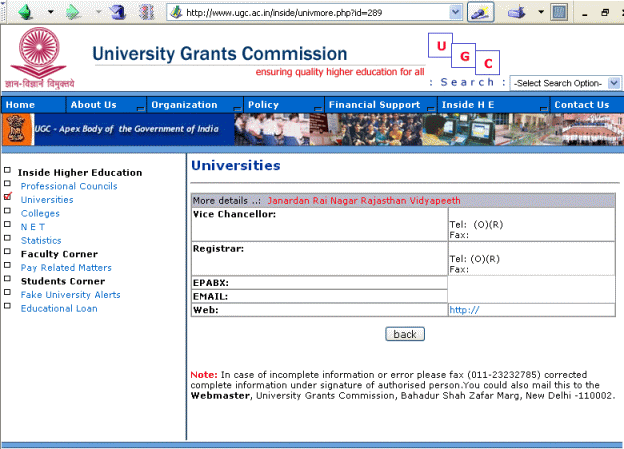624x449 pixels.
Task: Open the Colleges sidebar link
Action: [40, 213]
